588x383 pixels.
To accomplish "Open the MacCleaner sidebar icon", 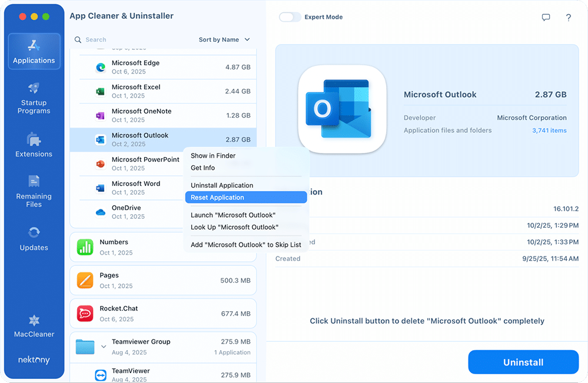I will click(x=34, y=324).
